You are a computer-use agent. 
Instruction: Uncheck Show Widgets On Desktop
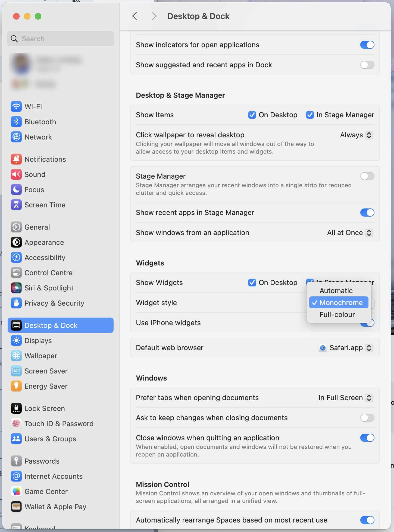(x=252, y=283)
